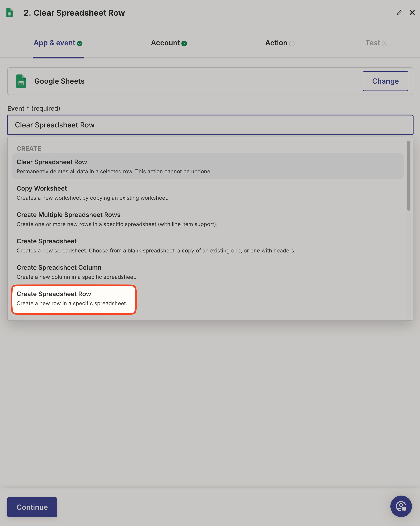Viewport: 420px width, 526px height.
Task: Pick Create Multiple Spreadsheet Rows option
Action: [x=117, y=219]
